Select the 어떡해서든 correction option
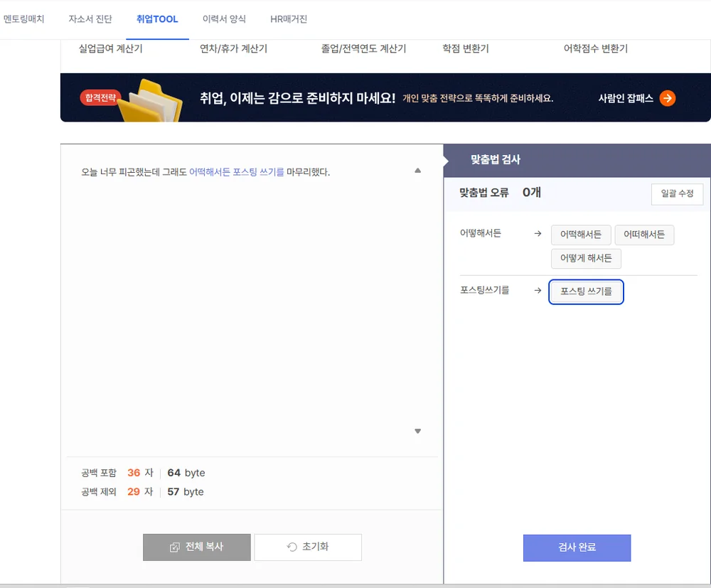This screenshot has width=711, height=588. (581, 235)
